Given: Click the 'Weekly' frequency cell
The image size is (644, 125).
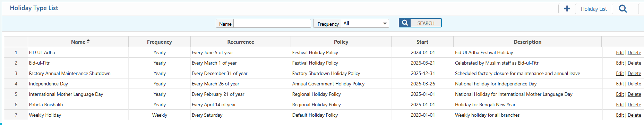Looking at the screenshot, I should [160, 115].
